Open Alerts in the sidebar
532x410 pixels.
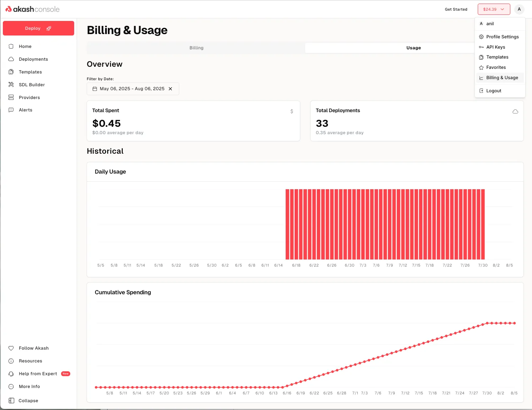pyautogui.click(x=25, y=110)
